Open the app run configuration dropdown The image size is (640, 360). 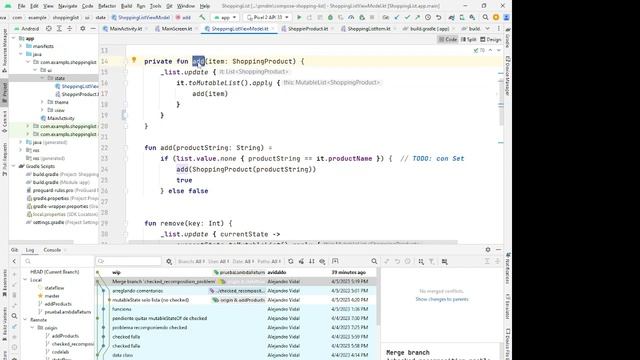point(225,18)
